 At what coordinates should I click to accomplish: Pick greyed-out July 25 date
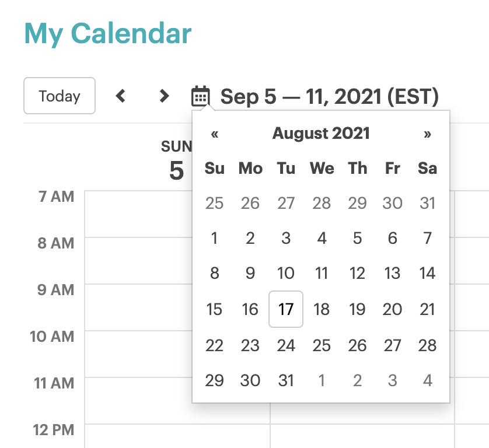(214, 203)
